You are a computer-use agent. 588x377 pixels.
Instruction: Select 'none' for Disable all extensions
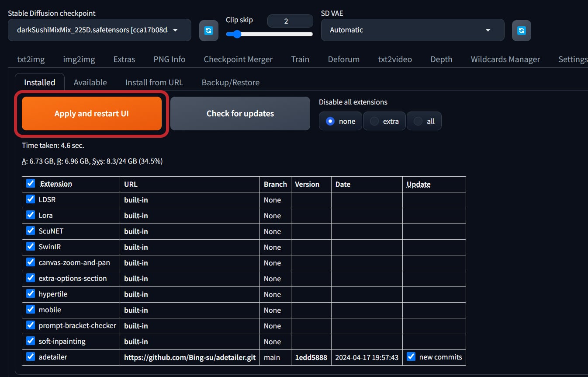340,121
